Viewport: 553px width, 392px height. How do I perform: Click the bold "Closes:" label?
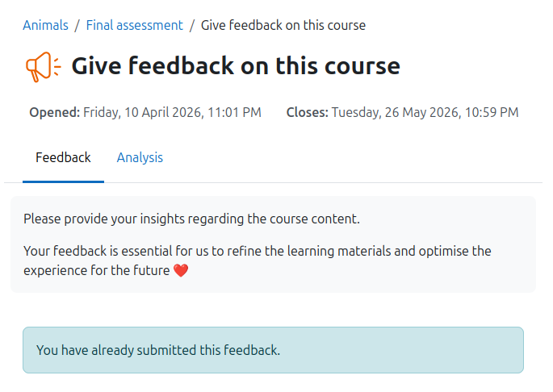(307, 113)
